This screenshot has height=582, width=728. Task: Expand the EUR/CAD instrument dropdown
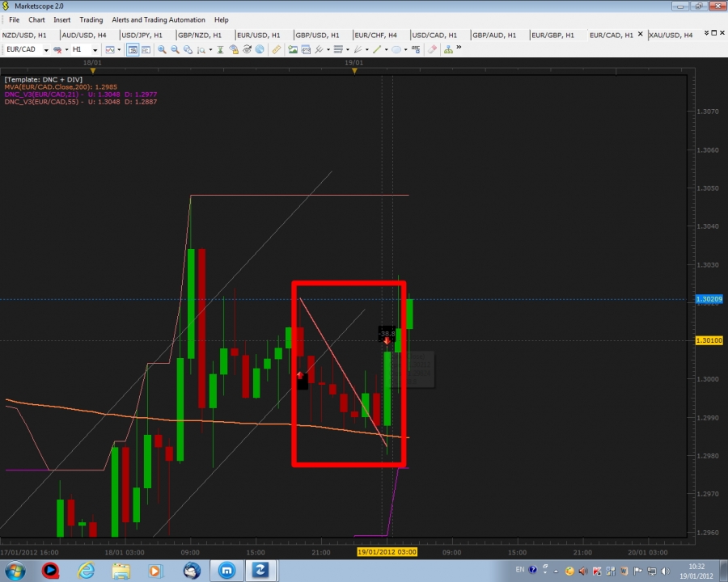[x=46, y=50]
